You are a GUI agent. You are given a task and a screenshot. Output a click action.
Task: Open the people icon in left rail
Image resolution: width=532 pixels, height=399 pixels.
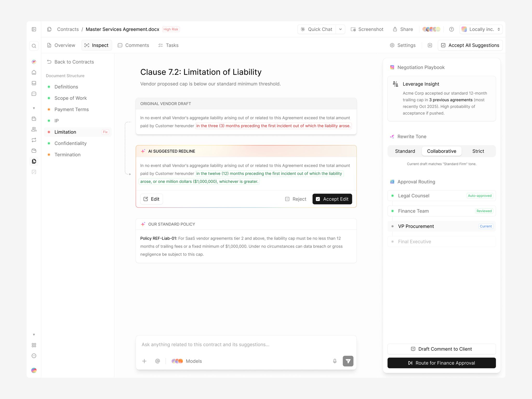(x=34, y=129)
